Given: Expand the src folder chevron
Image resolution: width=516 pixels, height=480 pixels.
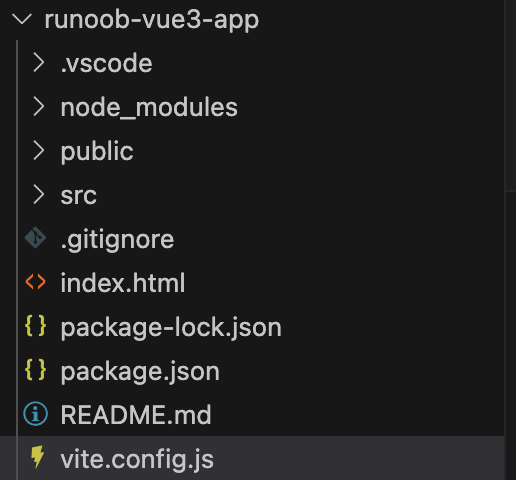Looking at the screenshot, I should 39,195.
